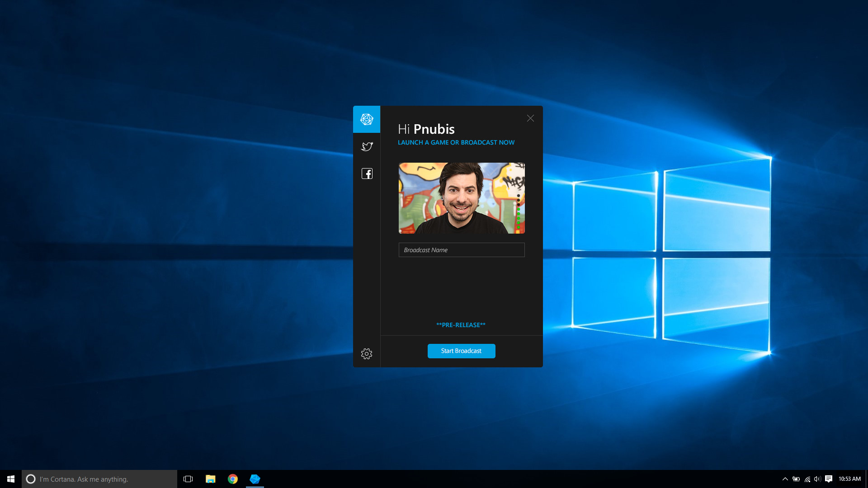The image size is (868, 488).
Task: Open the Wi-Fi network flyout
Action: pos(807,479)
